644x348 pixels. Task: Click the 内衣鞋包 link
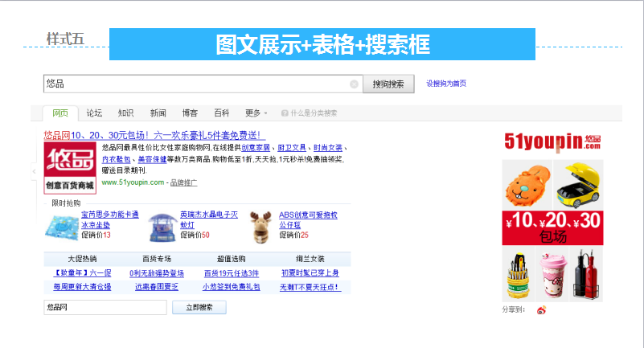pyautogui.click(x=117, y=159)
